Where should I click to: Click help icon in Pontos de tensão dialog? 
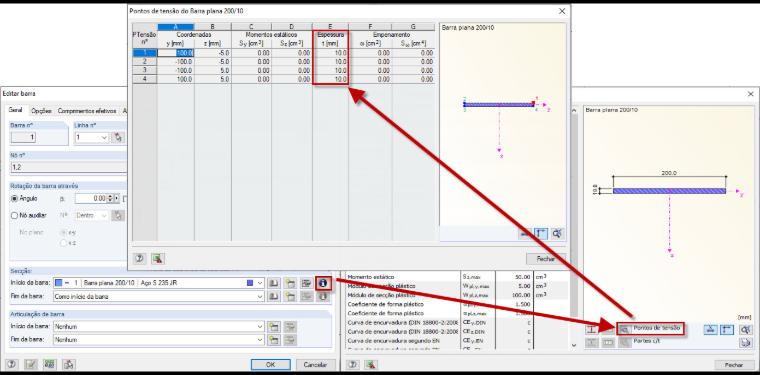pyautogui.click(x=140, y=259)
